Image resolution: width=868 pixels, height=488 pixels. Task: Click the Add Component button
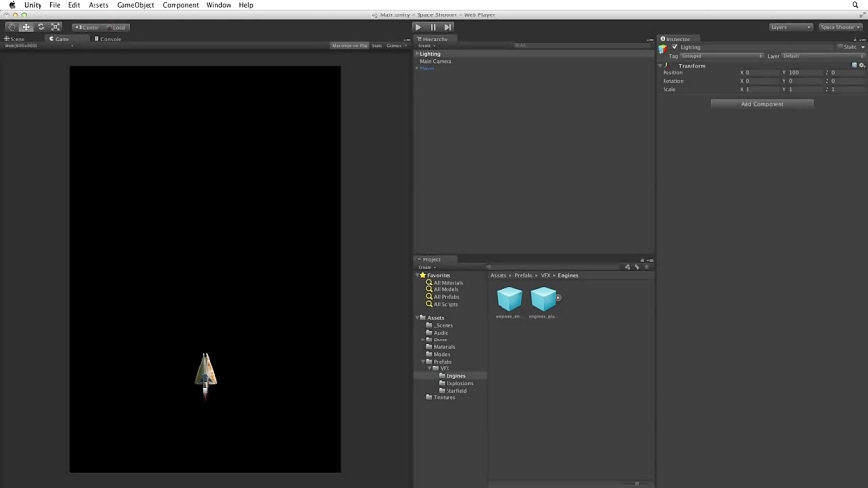click(x=762, y=104)
